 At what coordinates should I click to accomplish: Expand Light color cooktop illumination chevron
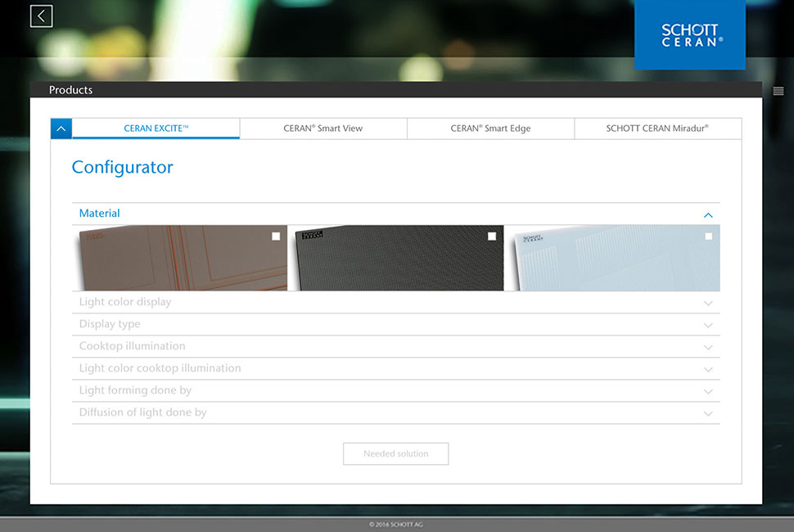708,369
